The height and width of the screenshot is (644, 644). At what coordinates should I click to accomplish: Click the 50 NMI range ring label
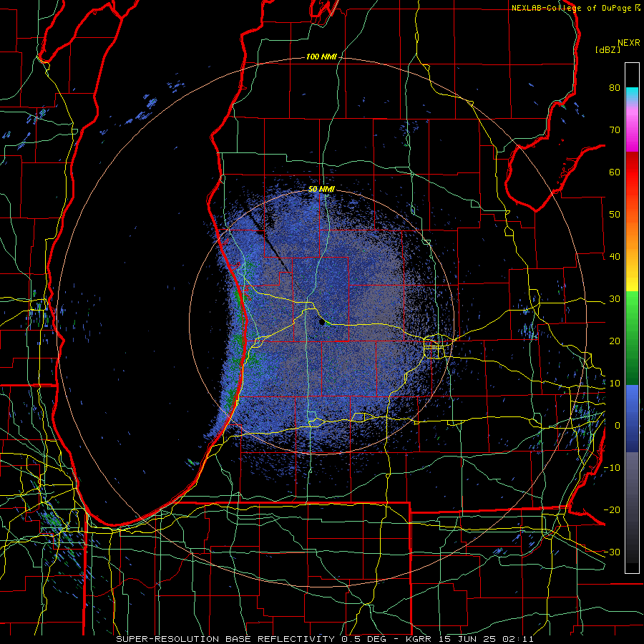tap(321, 190)
